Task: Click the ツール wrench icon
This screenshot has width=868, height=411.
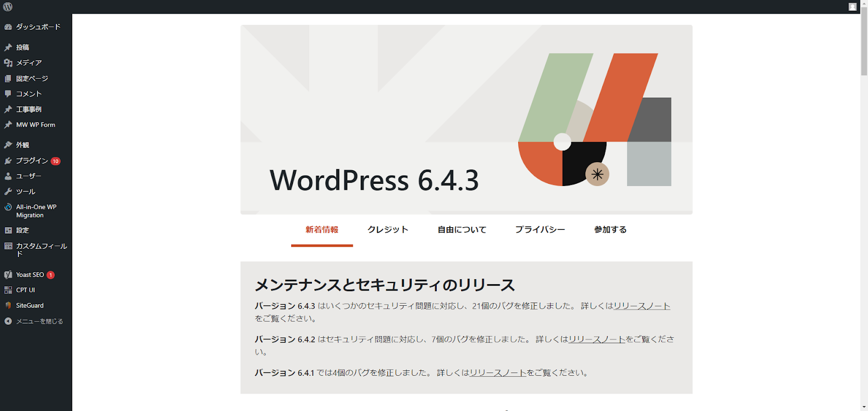Action: click(8, 191)
